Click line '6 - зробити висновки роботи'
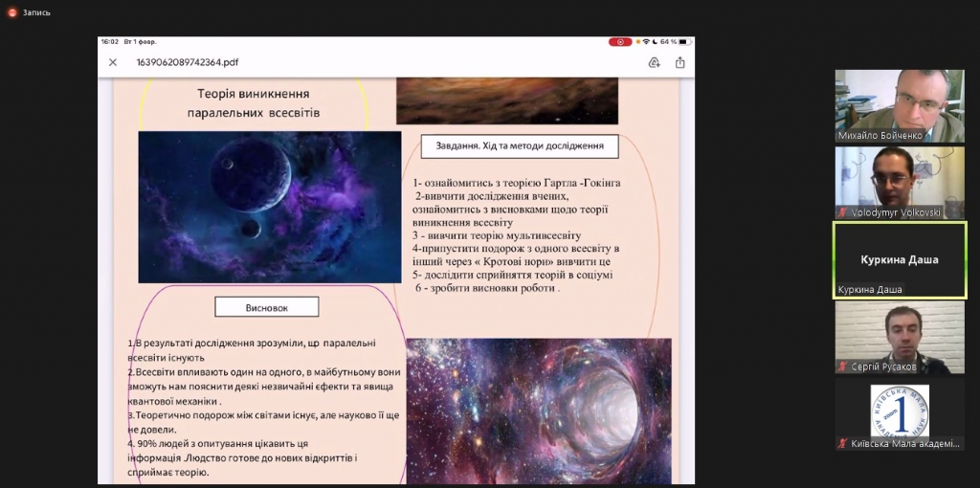 click(x=487, y=288)
